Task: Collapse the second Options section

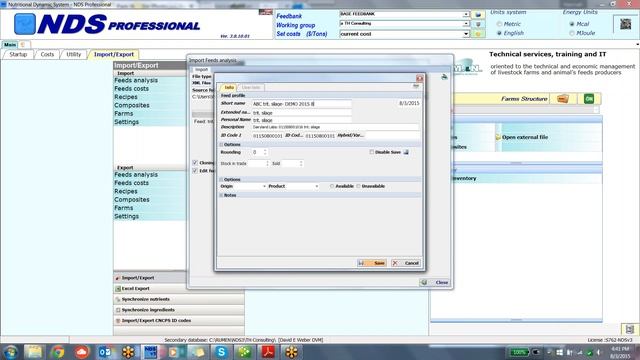Action: [222, 180]
